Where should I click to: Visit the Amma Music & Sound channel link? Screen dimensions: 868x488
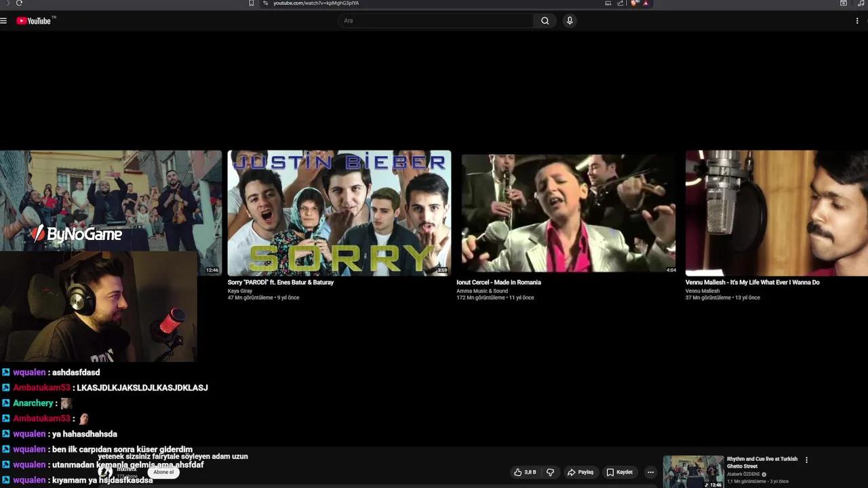[482, 291]
